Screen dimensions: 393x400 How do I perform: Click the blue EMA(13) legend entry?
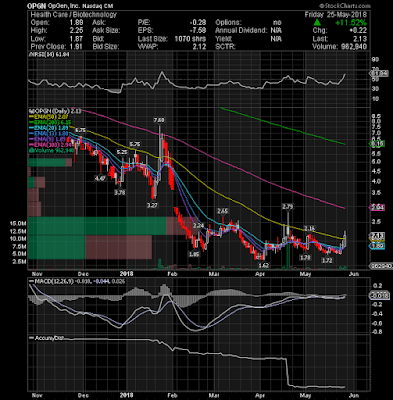pos(49,133)
